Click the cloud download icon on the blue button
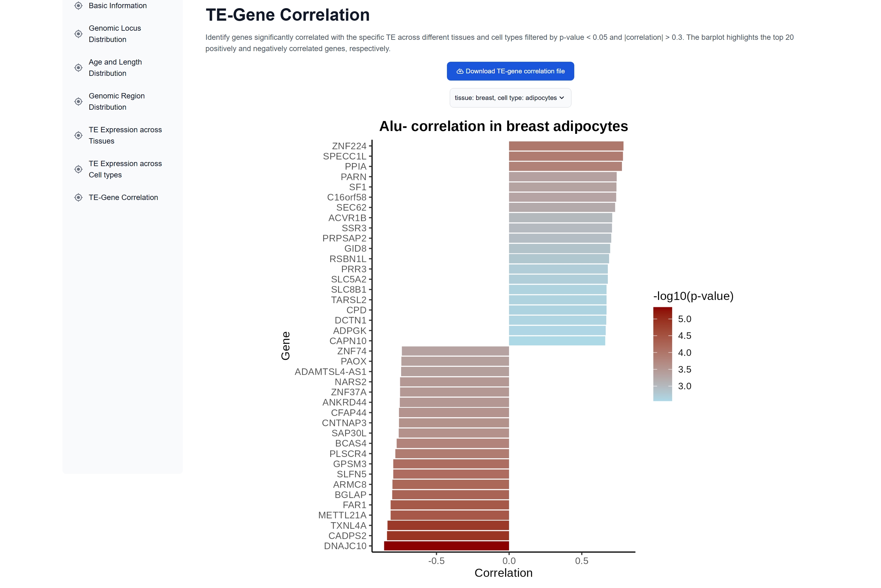Image resolution: width=881 pixels, height=588 pixels. 460,71
